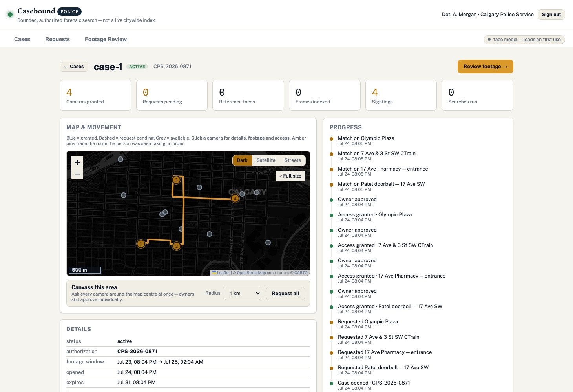Open the OpenStreetMap attribution link

[251, 273]
